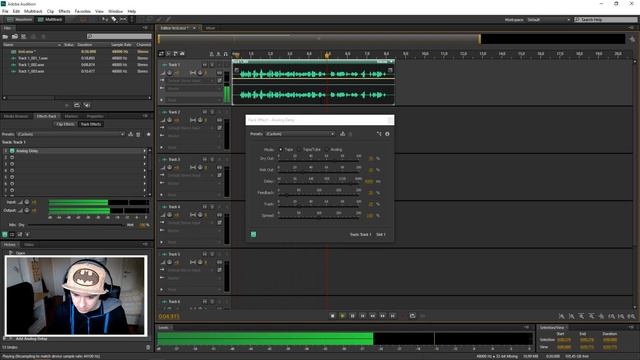Adjust the Effects Rack Mix Dry/Wet slider

tap(76, 225)
